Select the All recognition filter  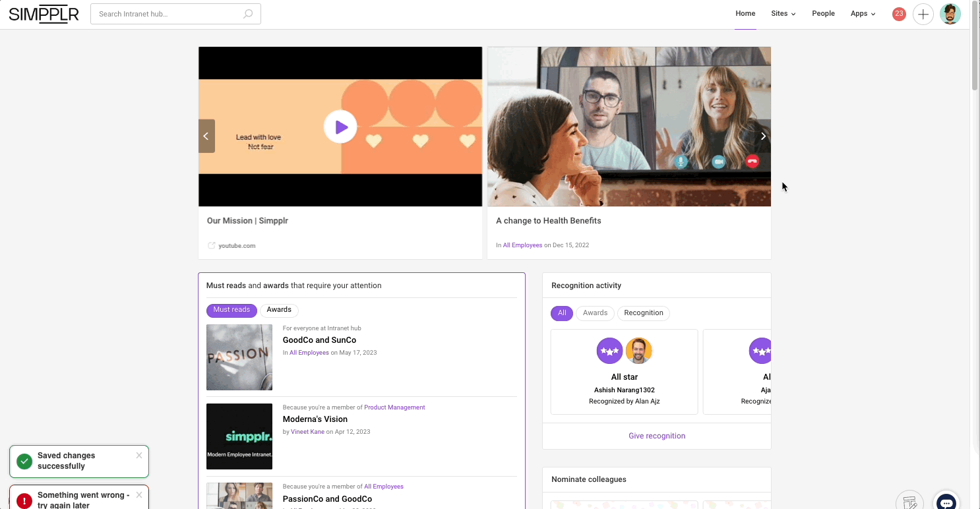pyautogui.click(x=562, y=313)
